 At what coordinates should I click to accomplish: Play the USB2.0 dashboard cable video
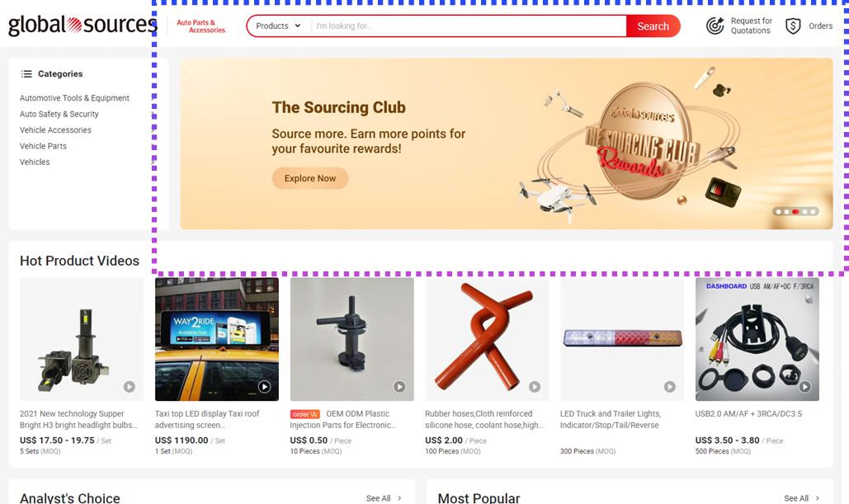coord(805,387)
